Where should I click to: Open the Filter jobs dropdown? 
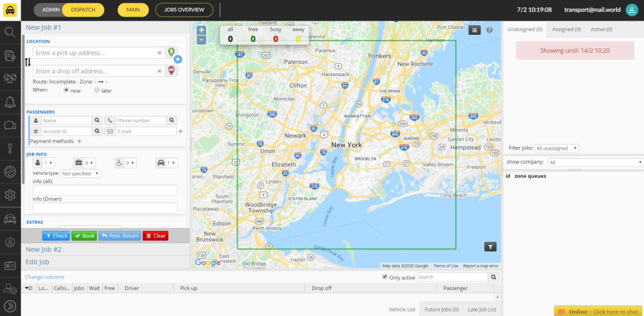click(557, 148)
